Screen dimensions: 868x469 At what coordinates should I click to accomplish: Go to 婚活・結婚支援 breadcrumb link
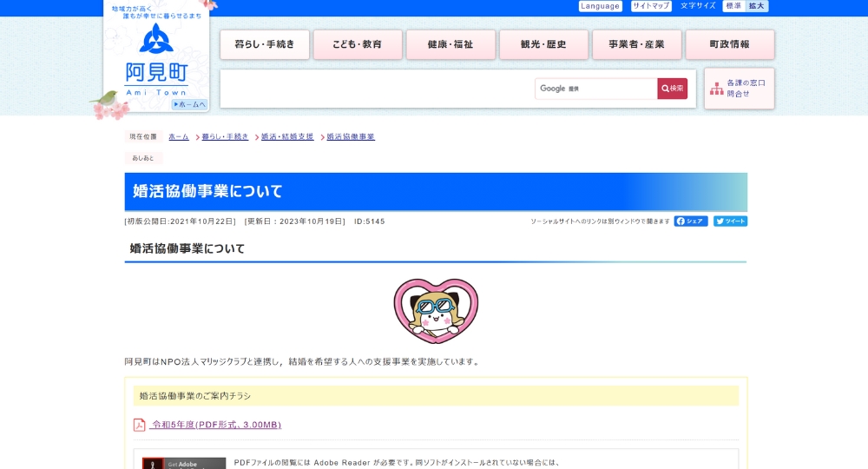point(287,137)
